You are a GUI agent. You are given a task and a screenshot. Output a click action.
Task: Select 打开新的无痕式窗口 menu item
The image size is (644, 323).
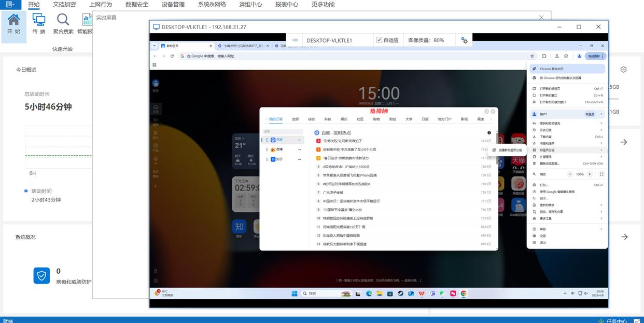pos(567,102)
